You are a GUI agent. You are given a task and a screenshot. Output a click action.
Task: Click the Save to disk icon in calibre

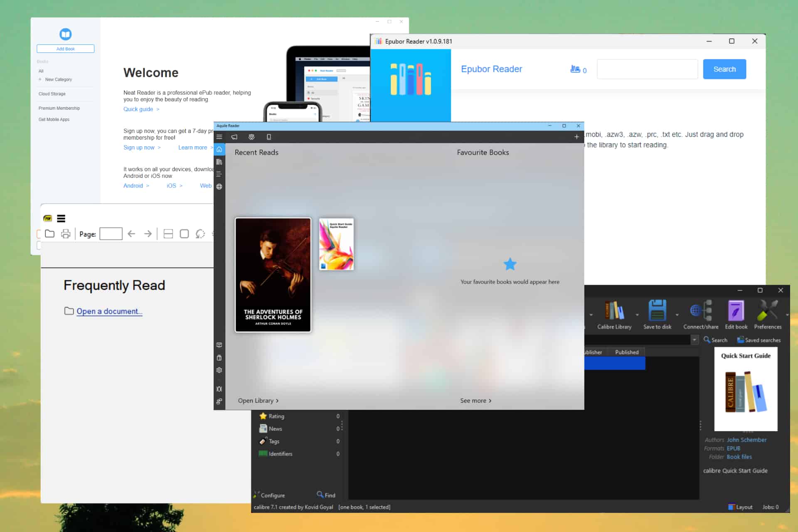657,310
